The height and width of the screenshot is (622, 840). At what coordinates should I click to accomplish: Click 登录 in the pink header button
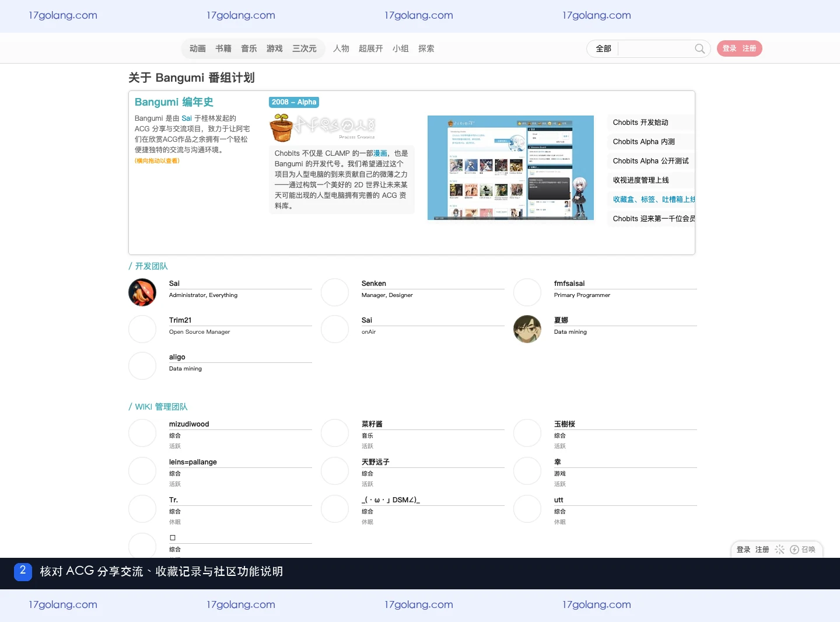(729, 48)
